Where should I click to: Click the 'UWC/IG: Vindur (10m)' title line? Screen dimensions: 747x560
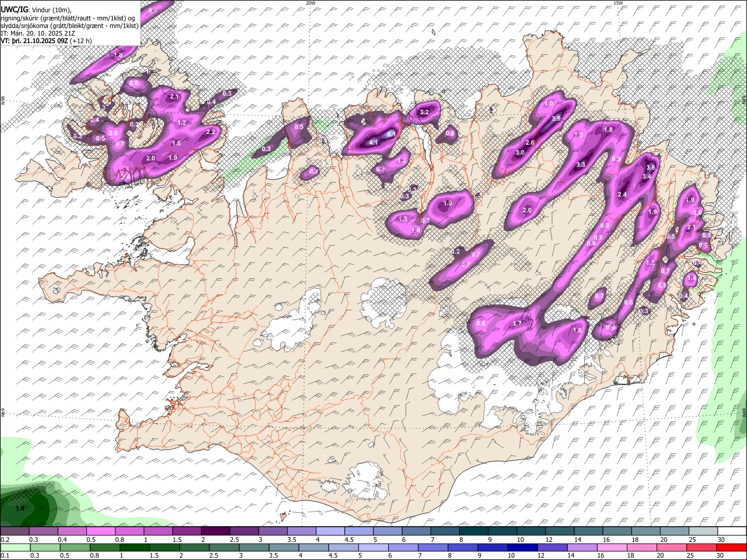click(x=36, y=9)
